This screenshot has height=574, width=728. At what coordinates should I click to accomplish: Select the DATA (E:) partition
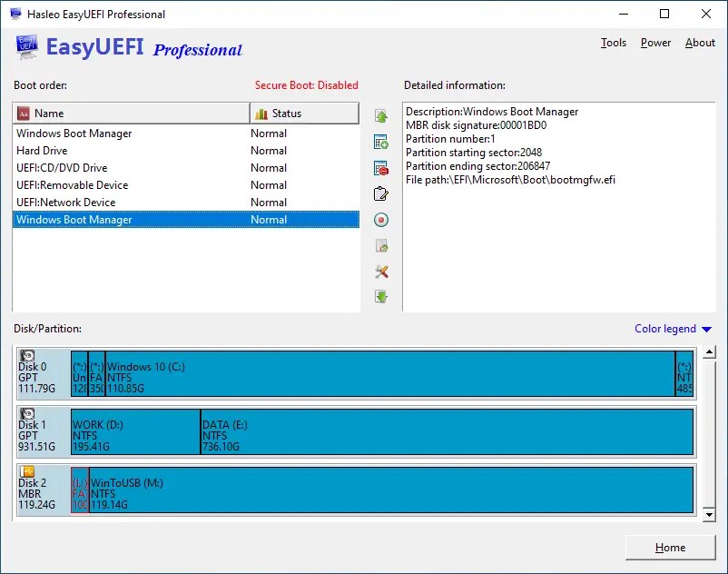pyautogui.click(x=448, y=432)
